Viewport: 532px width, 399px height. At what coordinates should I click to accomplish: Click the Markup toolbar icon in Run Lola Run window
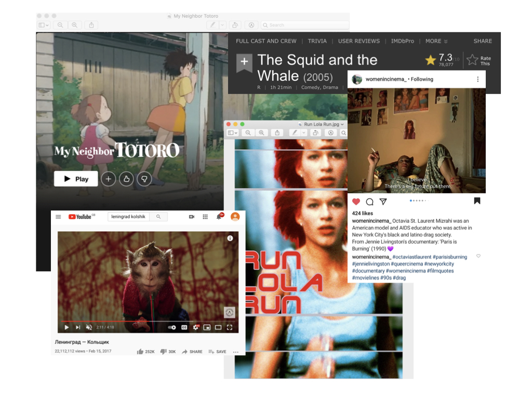coord(330,132)
